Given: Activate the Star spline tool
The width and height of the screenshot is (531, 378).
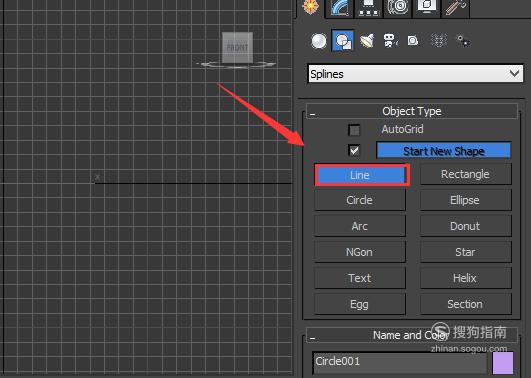Looking at the screenshot, I should (x=465, y=252).
